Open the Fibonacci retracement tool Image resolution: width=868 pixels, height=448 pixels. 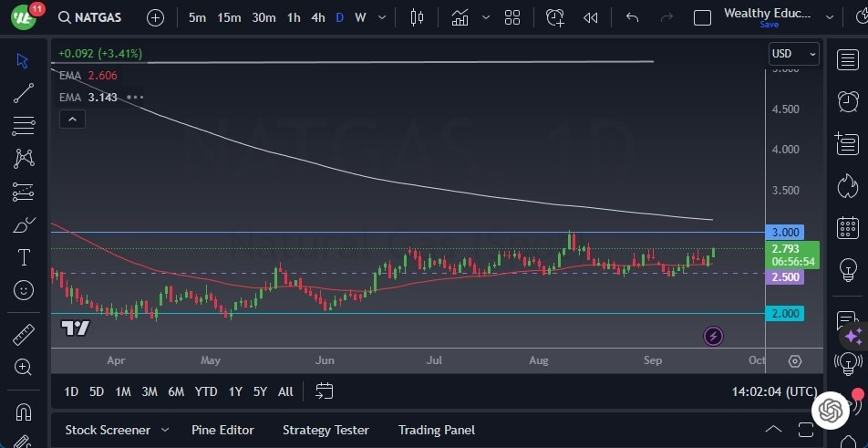(24, 125)
